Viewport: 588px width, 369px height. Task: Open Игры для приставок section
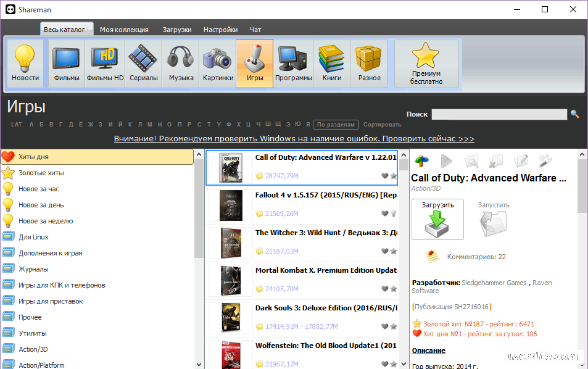(97, 301)
